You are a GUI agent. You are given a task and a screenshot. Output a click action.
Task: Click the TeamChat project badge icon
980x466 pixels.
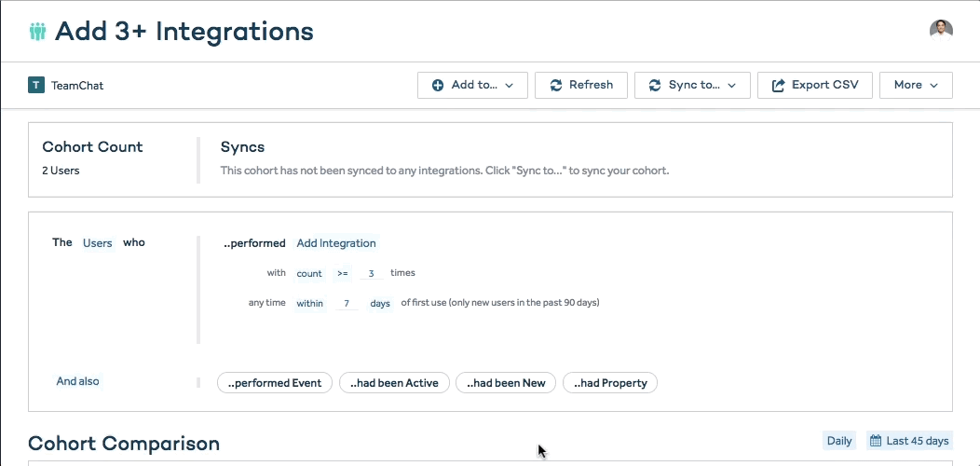click(x=36, y=85)
